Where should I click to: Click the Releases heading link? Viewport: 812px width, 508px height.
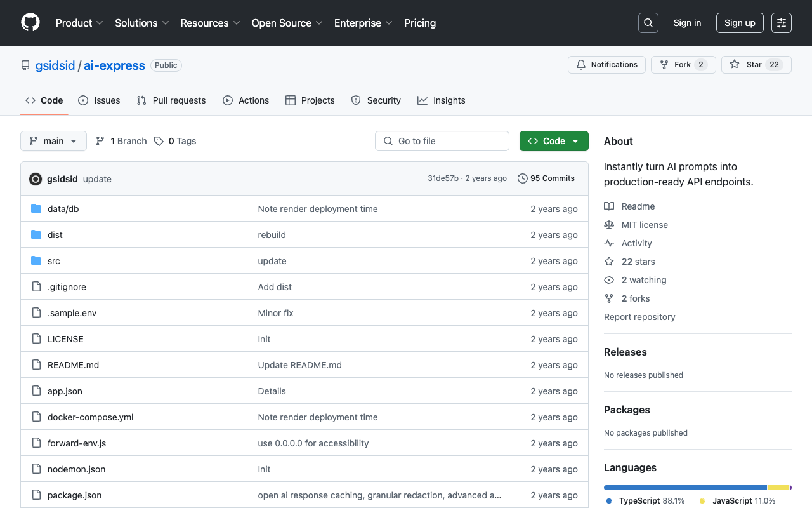click(x=625, y=352)
